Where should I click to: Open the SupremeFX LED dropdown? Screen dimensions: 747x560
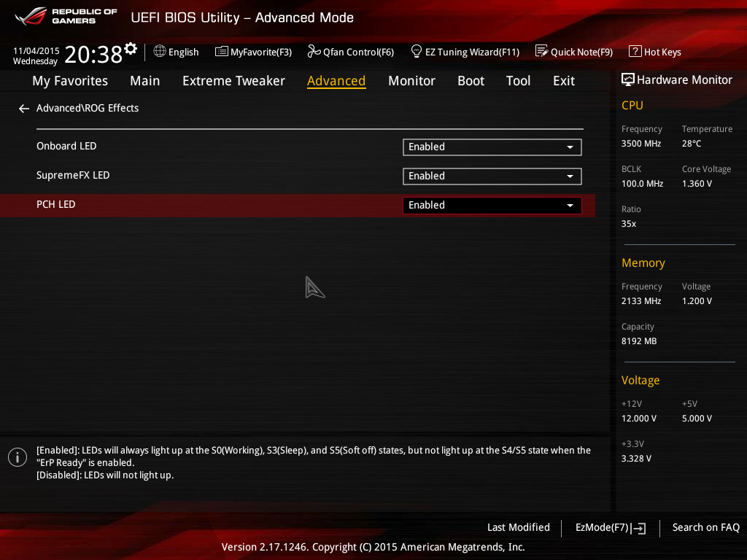tap(492, 176)
